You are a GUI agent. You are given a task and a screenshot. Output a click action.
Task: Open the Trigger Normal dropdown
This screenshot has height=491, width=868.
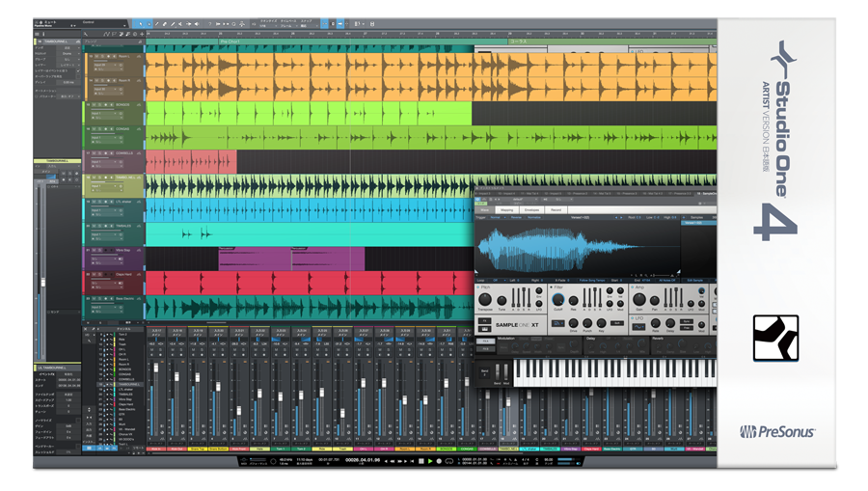498,218
